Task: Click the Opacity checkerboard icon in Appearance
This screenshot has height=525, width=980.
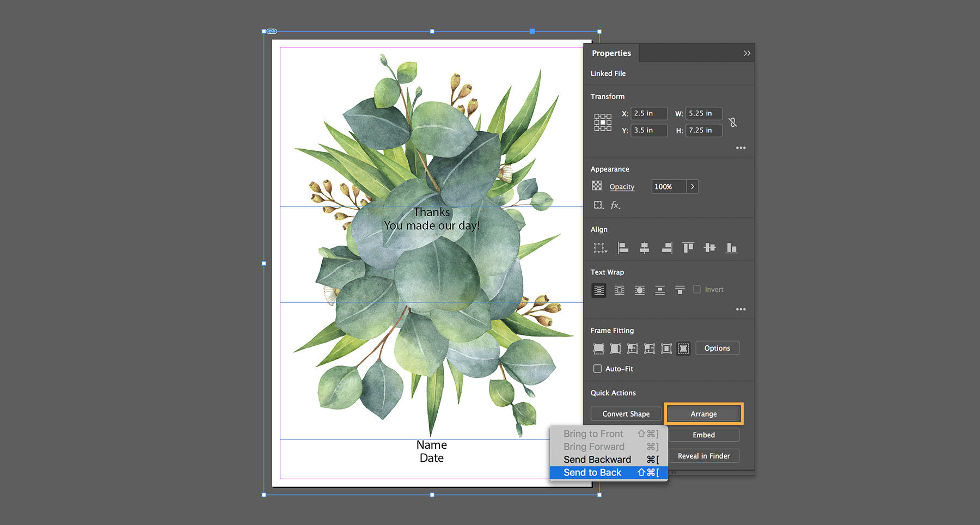Action: [x=597, y=186]
